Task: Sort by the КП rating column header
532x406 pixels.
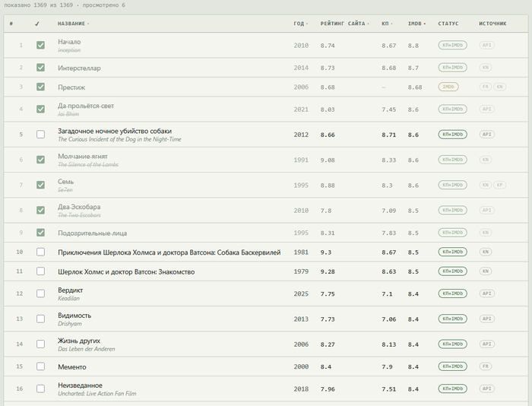Action: (387, 24)
